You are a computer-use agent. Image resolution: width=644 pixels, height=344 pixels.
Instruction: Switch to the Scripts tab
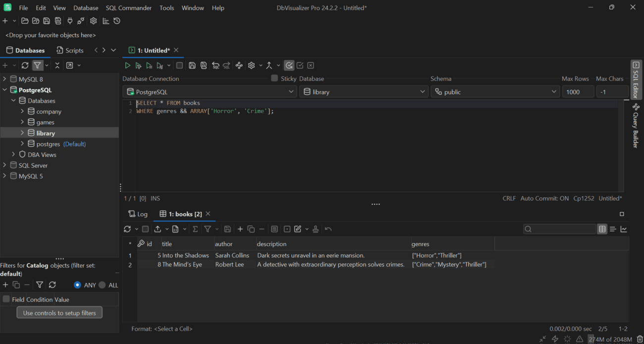tap(70, 50)
